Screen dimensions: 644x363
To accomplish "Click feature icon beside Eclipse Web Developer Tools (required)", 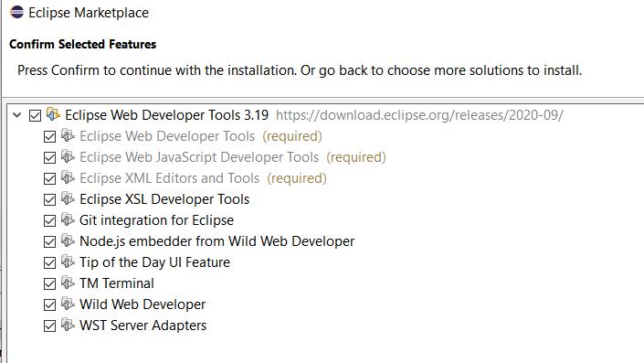I will click(68, 135).
